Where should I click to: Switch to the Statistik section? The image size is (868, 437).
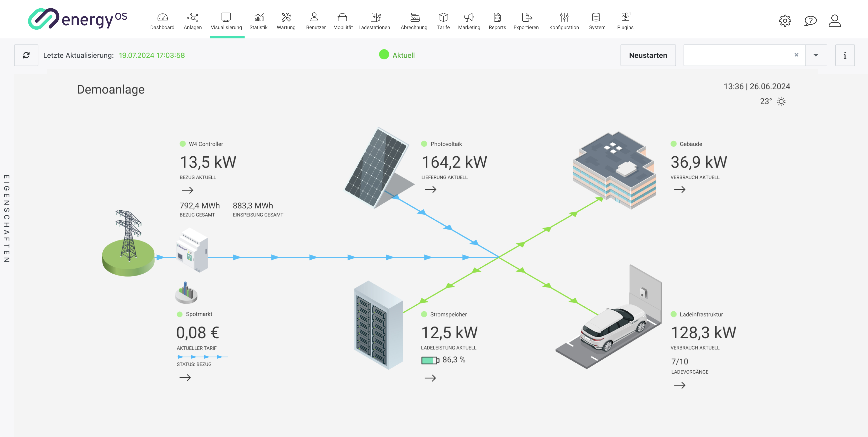click(258, 21)
